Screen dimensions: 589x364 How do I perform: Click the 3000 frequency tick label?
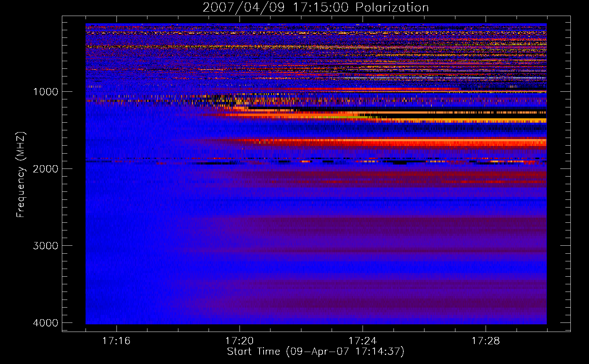coord(46,246)
